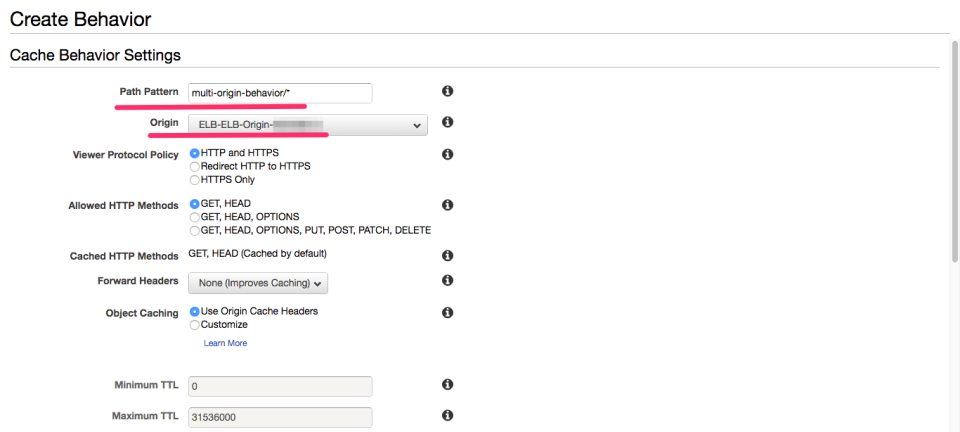Click the vertical scrollbar on the right
This screenshot has height=432, width=960.
[x=953, y=150]
